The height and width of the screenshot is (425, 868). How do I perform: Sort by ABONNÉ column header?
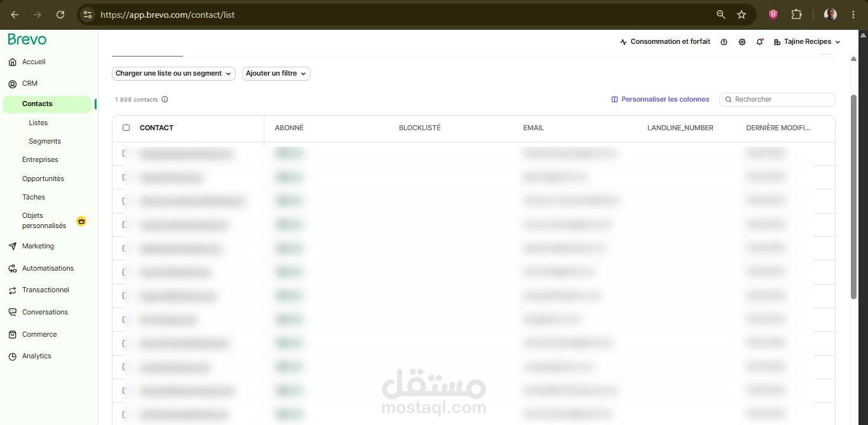click(x=289, y=128)
